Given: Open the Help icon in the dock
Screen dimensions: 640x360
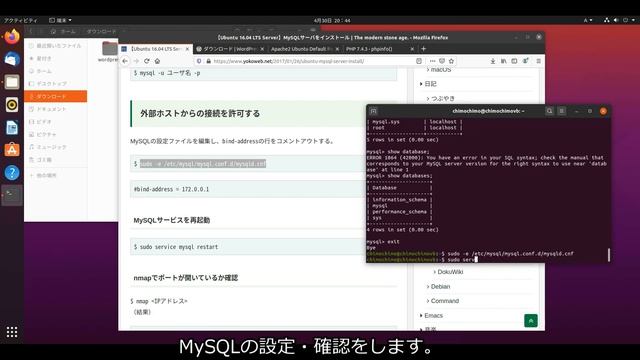Looking at the screenshot, I should (x=12, y=173).
